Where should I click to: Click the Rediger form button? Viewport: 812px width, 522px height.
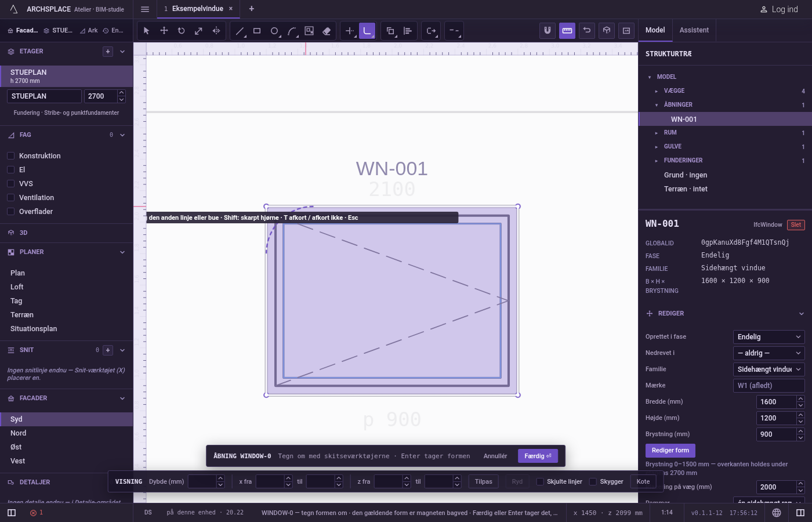(670, 451)
